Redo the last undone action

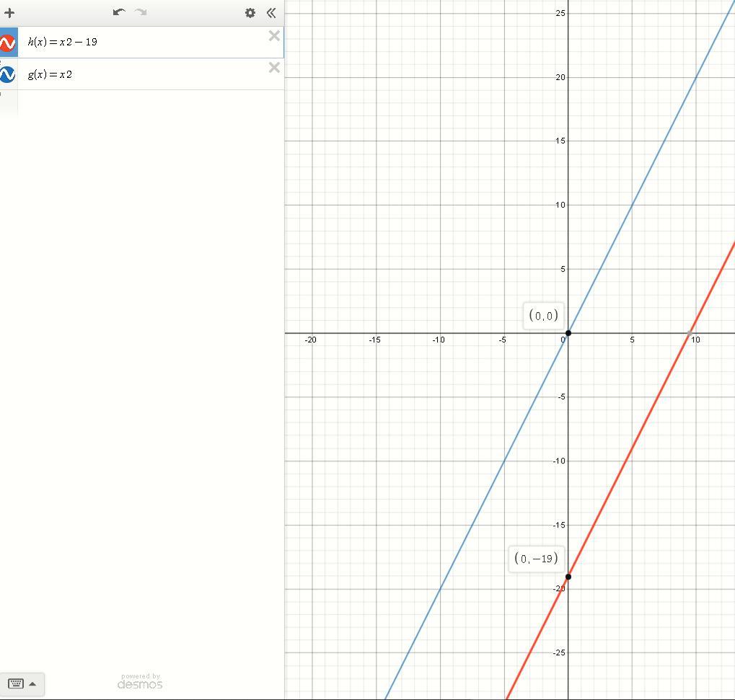141,12
